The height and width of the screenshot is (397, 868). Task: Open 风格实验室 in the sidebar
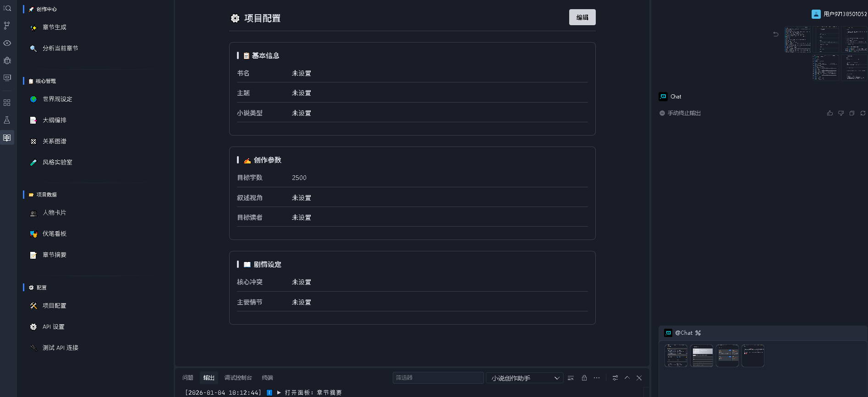tap(57, 162)
